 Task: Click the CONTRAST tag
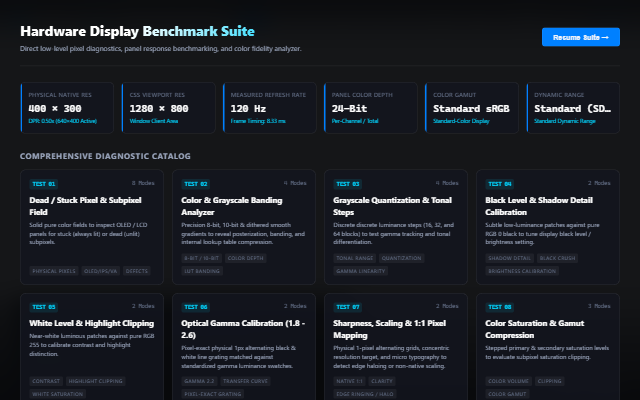(46, 381)
